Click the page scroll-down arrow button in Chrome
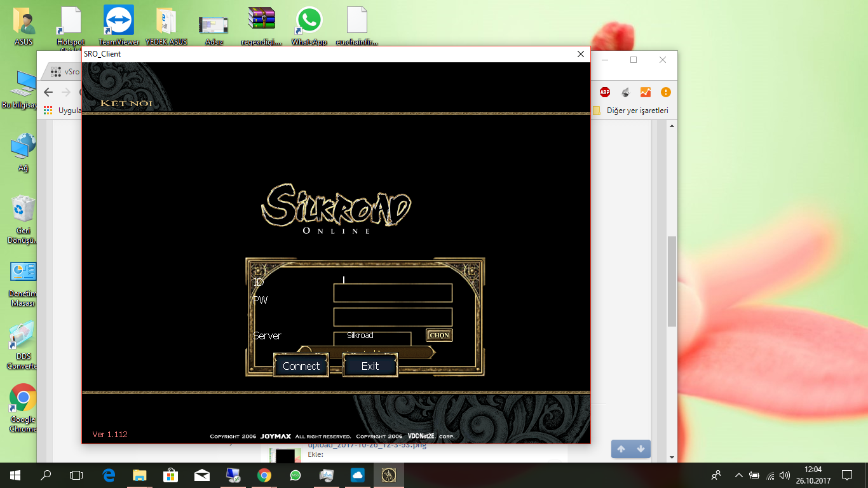Viewport: 868px width, 488px height. point(641,449)
